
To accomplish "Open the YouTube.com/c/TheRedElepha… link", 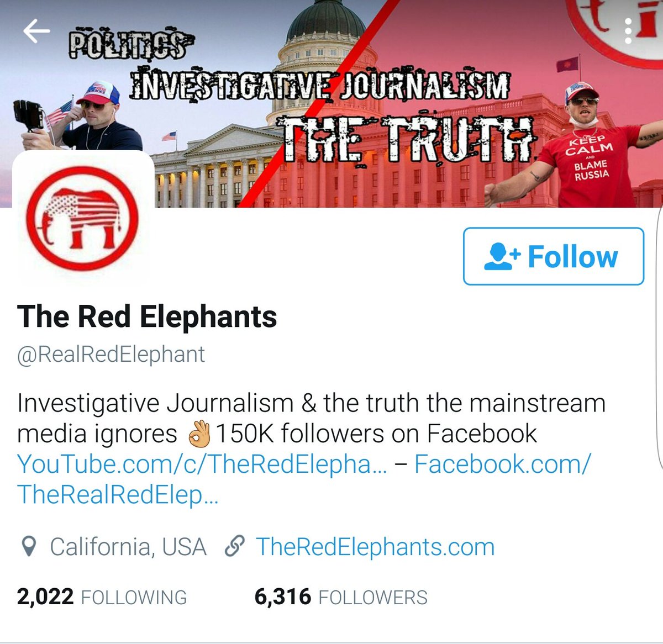I will coord(202,464).
